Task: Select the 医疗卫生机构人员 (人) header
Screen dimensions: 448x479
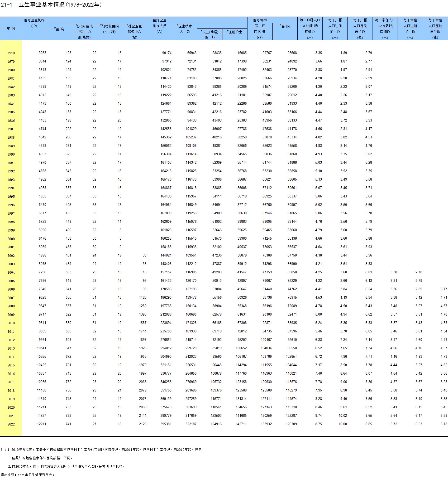Action: click(x=160, y=26)
